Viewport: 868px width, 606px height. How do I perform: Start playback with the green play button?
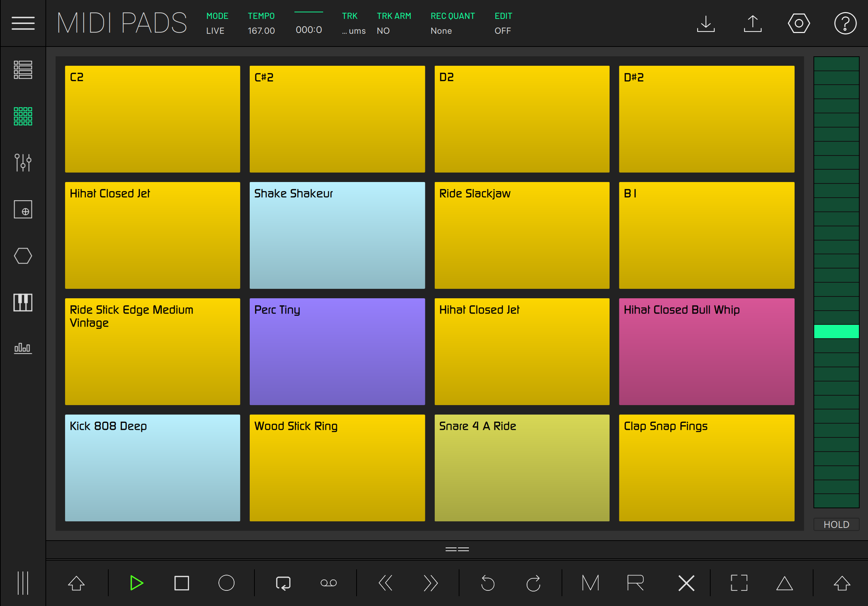136,583
